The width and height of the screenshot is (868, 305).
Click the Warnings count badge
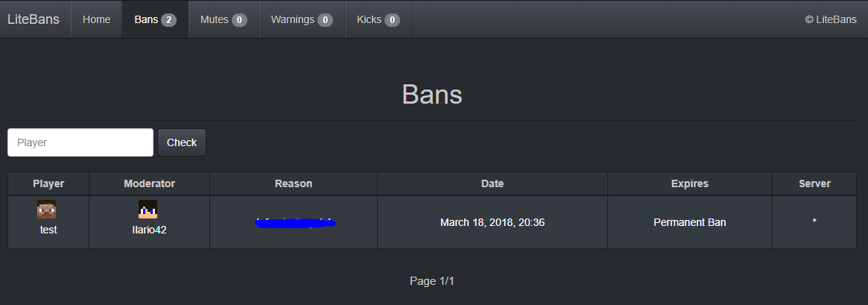[325, 20]
